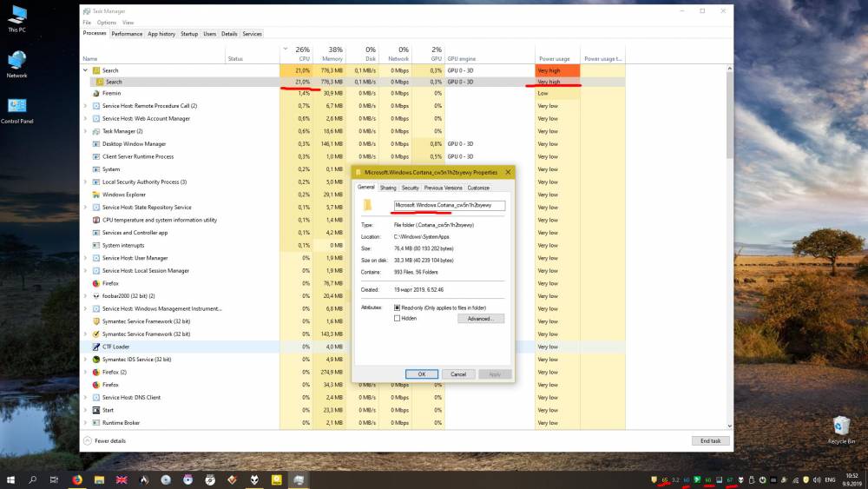Collapse the Search process group
The height and width of the screenshot is (489, 868).
point(85,71)
